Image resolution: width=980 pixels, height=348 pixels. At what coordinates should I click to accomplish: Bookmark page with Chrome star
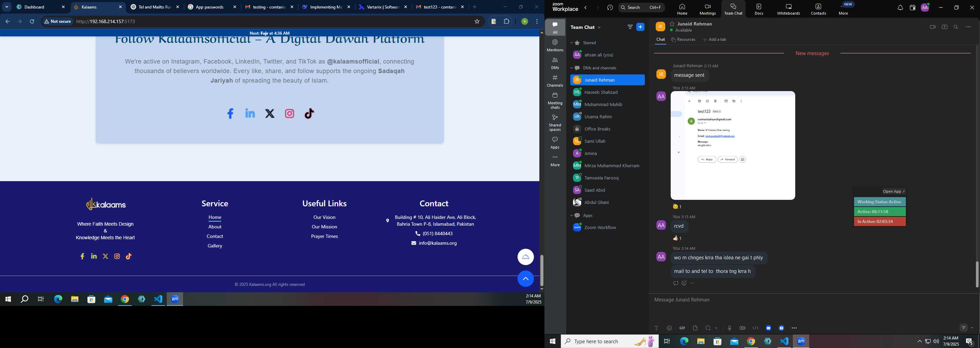click(477, 22)
